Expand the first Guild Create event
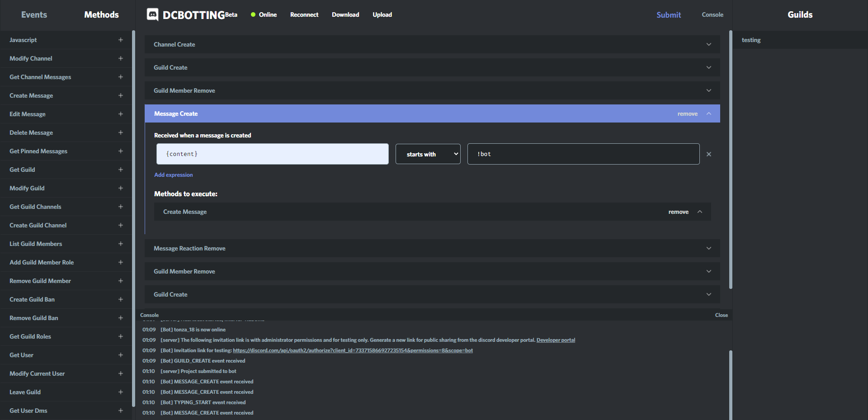This screenshot has width=868, height=420. pos(709,67)
